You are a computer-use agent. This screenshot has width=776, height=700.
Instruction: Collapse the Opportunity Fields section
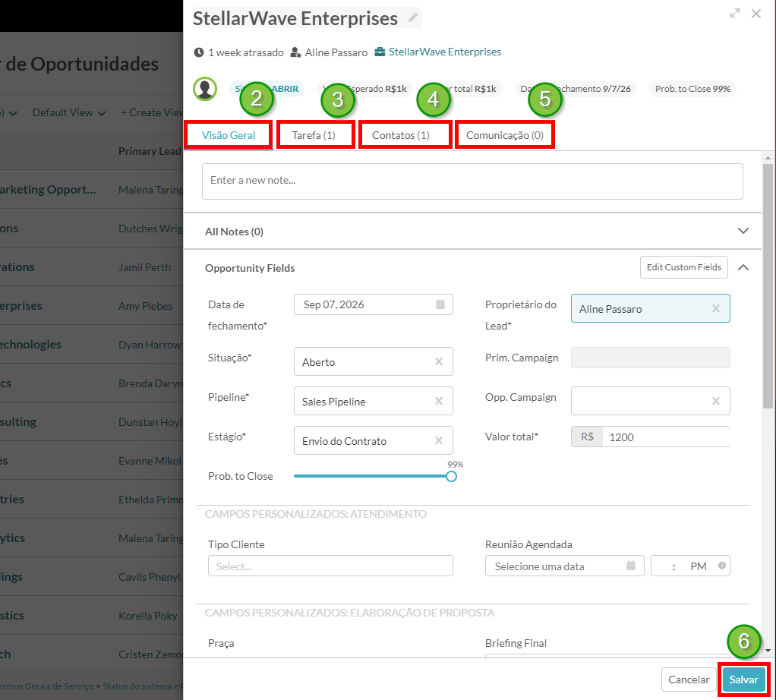[x=743, y=268]
